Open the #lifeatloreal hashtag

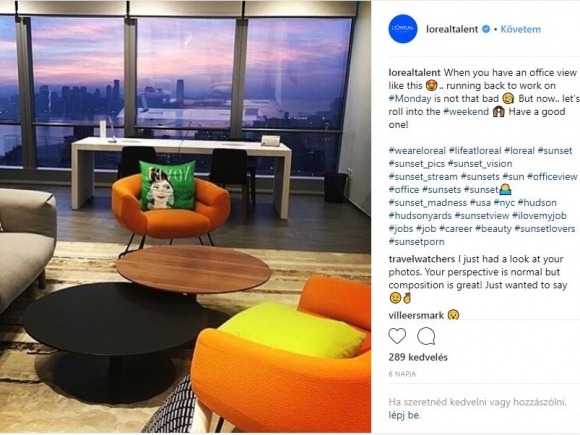pyautogui.click(x=475, y=151)
